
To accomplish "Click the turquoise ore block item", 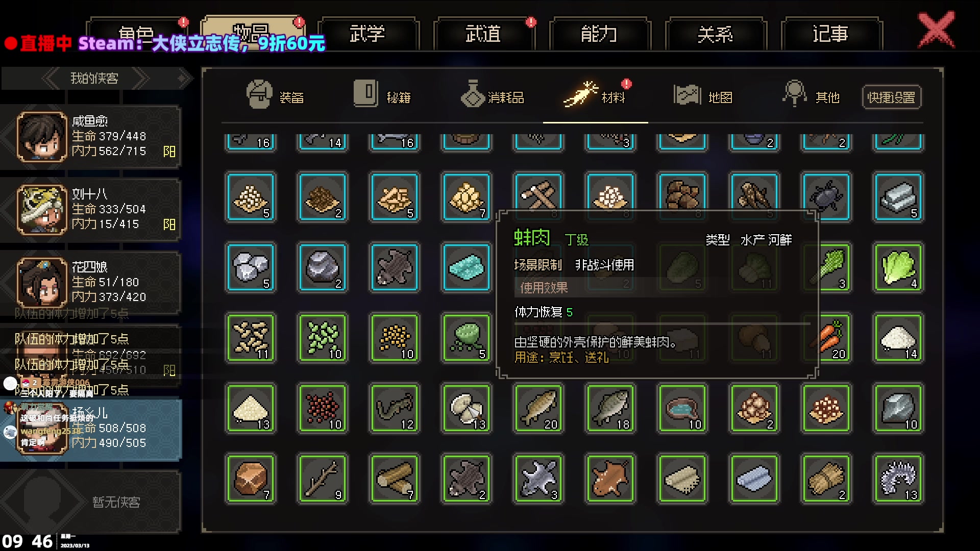I will pyautogui.click(x=467, y=267).
